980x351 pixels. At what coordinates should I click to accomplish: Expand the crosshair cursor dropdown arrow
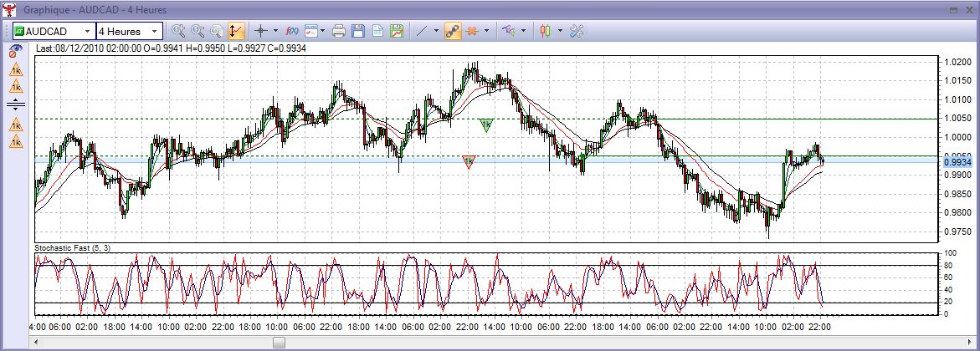275,31
